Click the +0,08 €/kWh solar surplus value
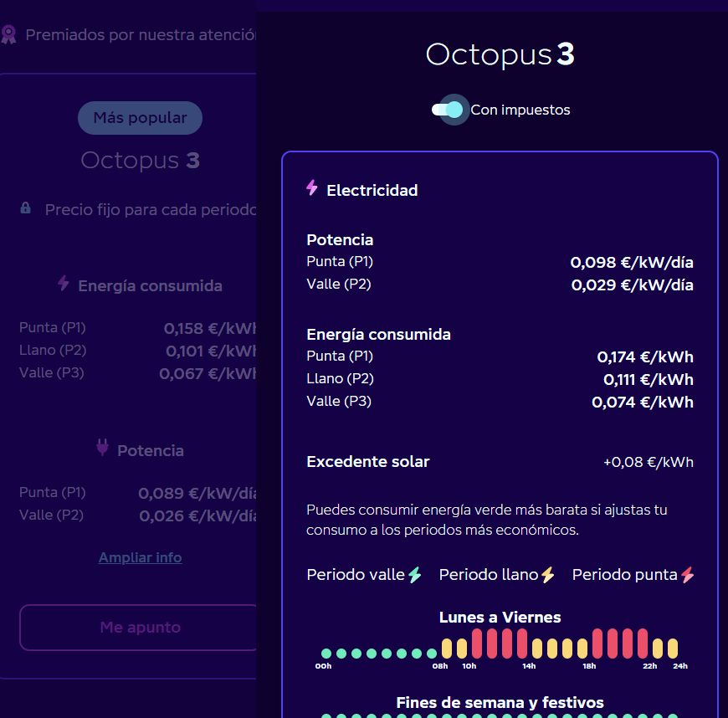 649,462
